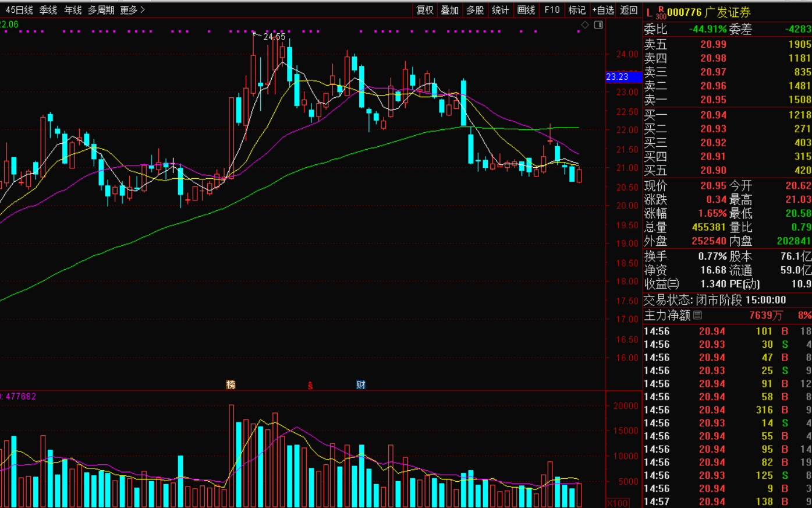This screenshot has height=508, width=812.
Task: Click the 24.65 high price label
Action: 274,37
